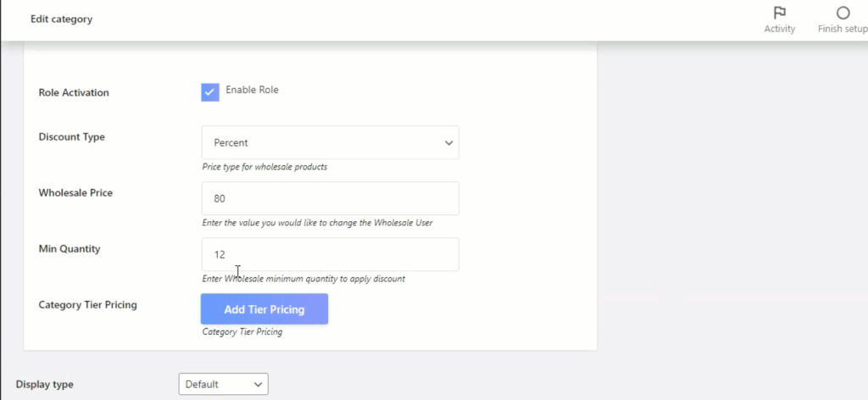Click the Min Quantity field showing 12

point(330,254)
